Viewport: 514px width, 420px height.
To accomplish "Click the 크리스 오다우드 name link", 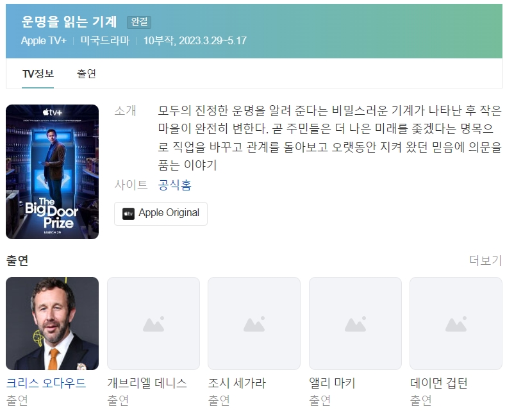I will [46, 383].
